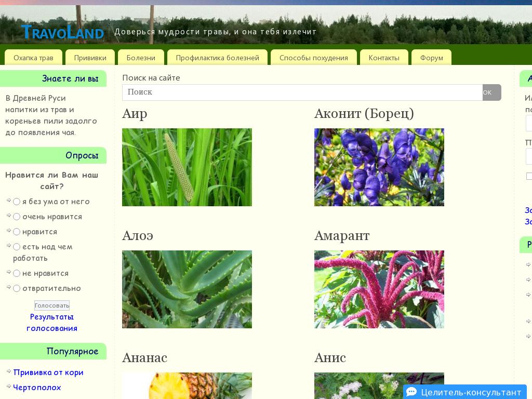Select 'очень нравится' radio option

(x=17, y=217)
